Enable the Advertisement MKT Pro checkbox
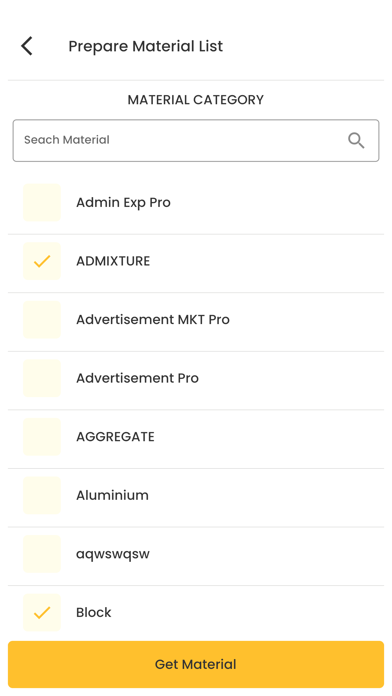This screenshot has width=392, height=696. pos(42,320)
